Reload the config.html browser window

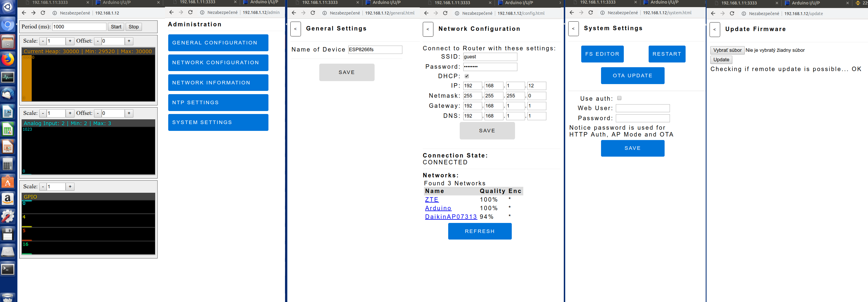pyautogui.click(x=445, y=13)
